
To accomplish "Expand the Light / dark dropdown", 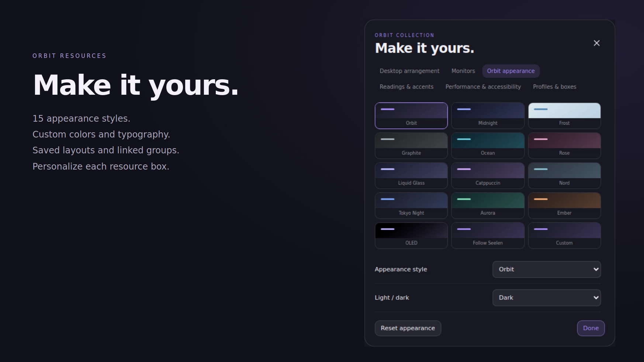I will coord(547,298).
